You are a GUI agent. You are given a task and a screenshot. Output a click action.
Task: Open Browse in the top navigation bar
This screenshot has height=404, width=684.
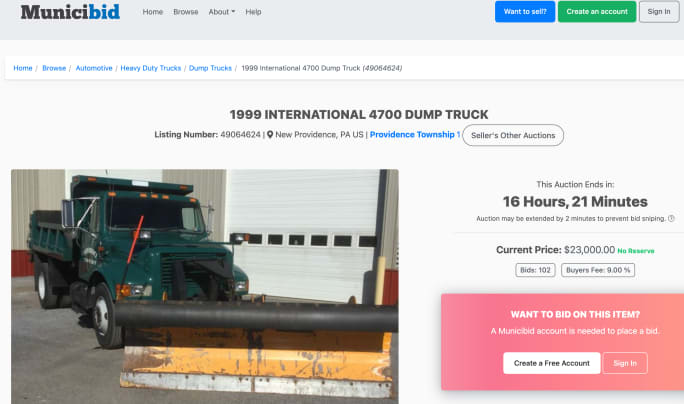click(x=185, y=12)
